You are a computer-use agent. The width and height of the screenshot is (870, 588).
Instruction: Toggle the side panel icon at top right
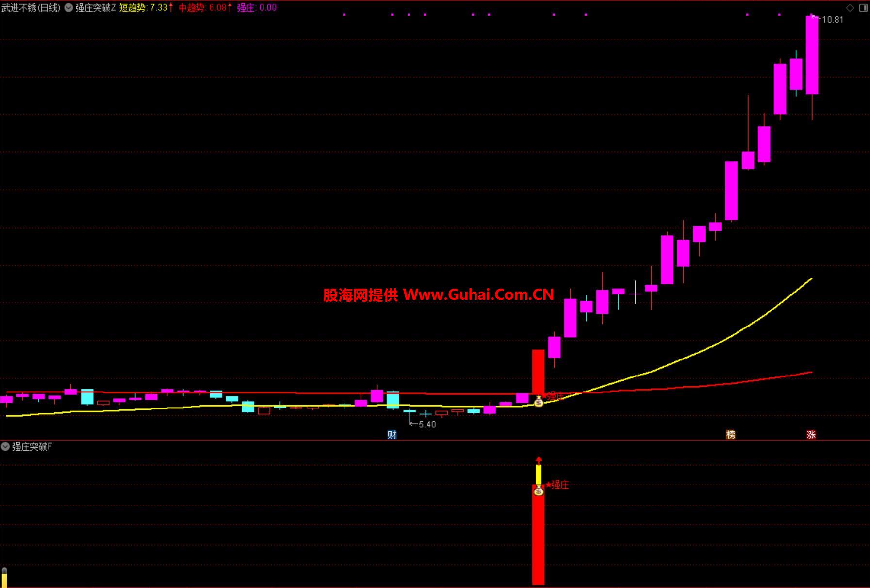[x=863, y=8]
